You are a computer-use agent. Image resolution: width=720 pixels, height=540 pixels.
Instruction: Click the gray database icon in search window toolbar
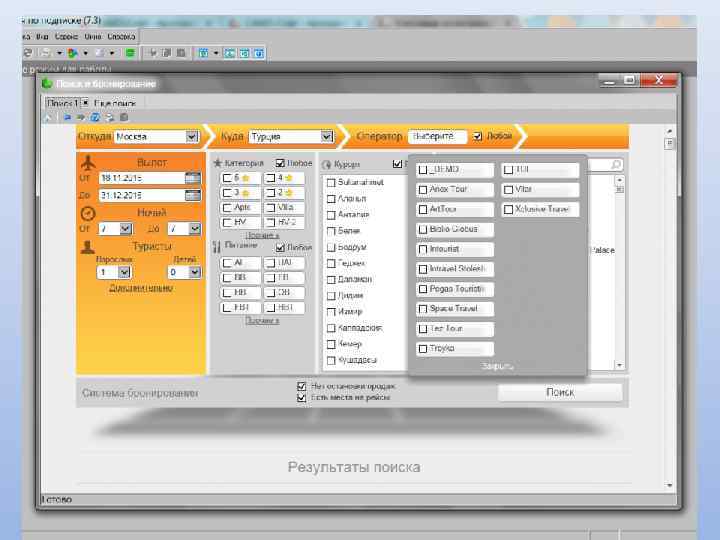click(124, 118)
